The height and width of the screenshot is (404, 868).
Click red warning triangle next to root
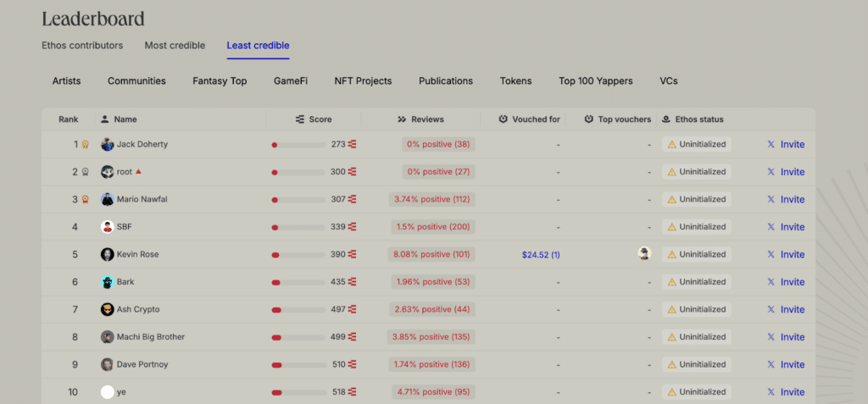(x=138, y=172)
